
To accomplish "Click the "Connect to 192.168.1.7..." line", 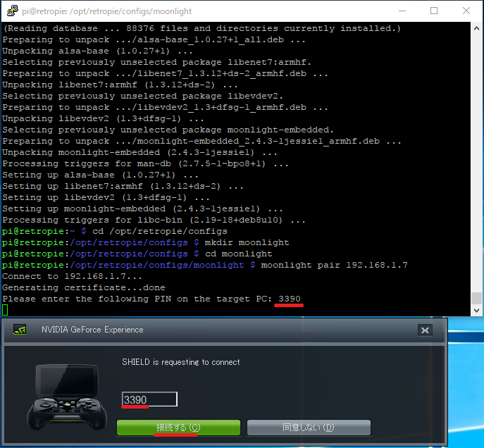I will 73,276.
